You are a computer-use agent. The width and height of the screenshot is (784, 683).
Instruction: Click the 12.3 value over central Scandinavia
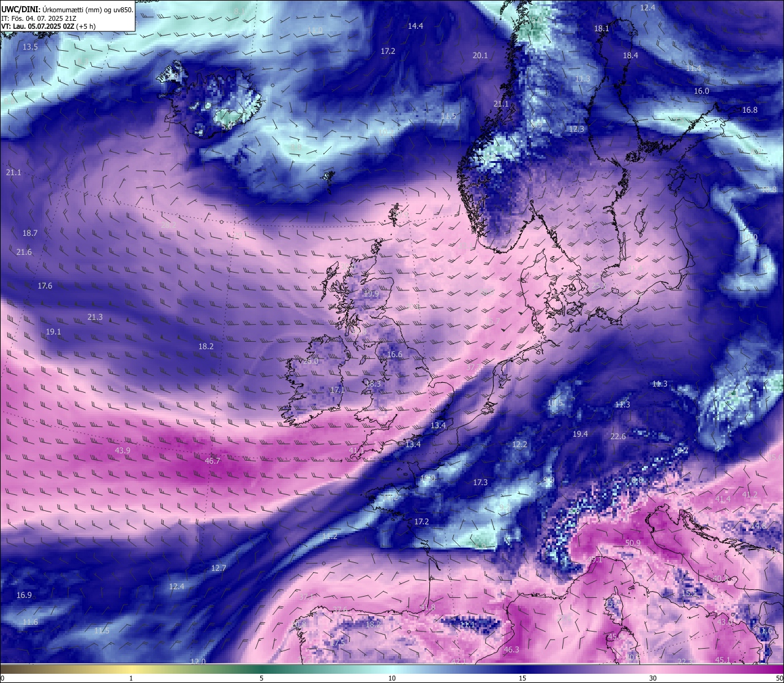pos(576,130)
